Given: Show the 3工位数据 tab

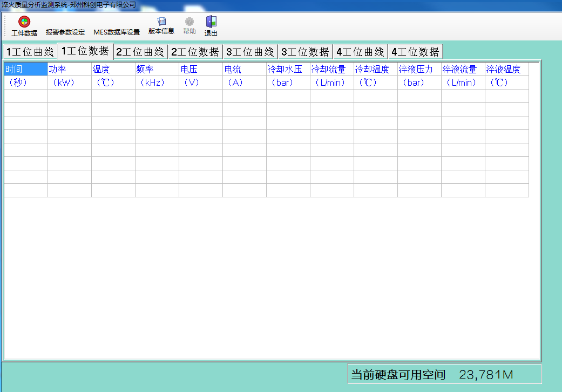Looking at the screenshot, I should pyautogui.click(x=305, y=52).
